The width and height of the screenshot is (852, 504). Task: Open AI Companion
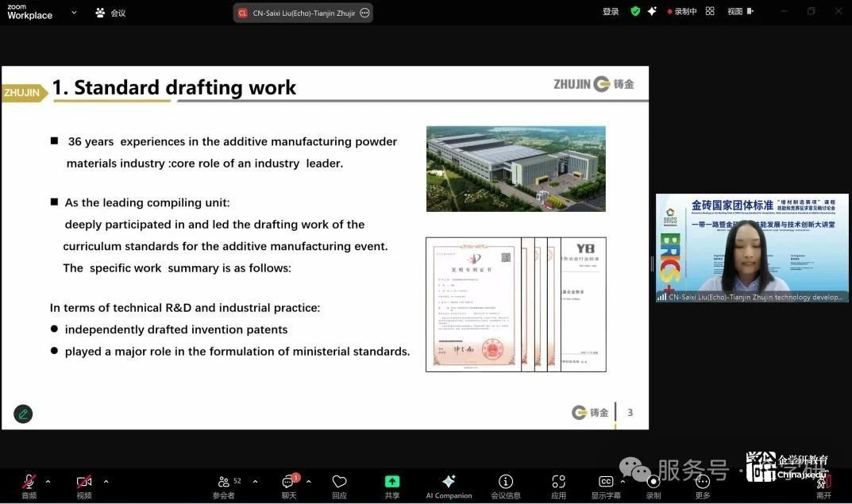click(x=449, y=483)
